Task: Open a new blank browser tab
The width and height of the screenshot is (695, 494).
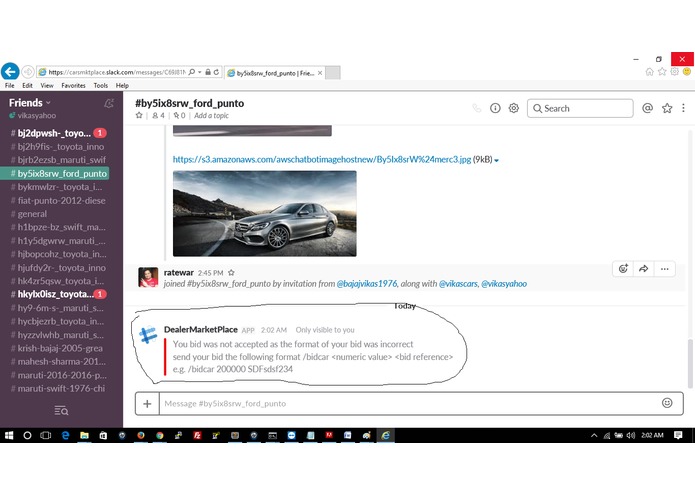Action: 333,73
